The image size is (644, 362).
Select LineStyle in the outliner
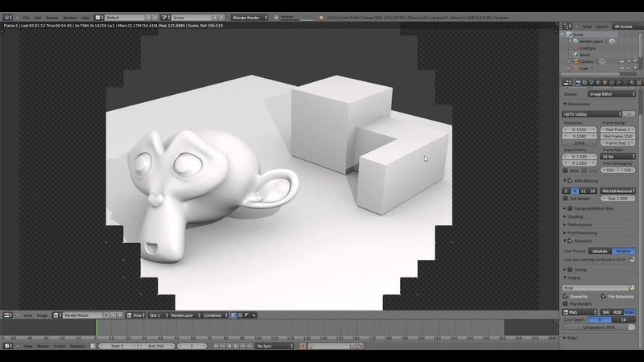pyautogui.click(x=588, y=48)
